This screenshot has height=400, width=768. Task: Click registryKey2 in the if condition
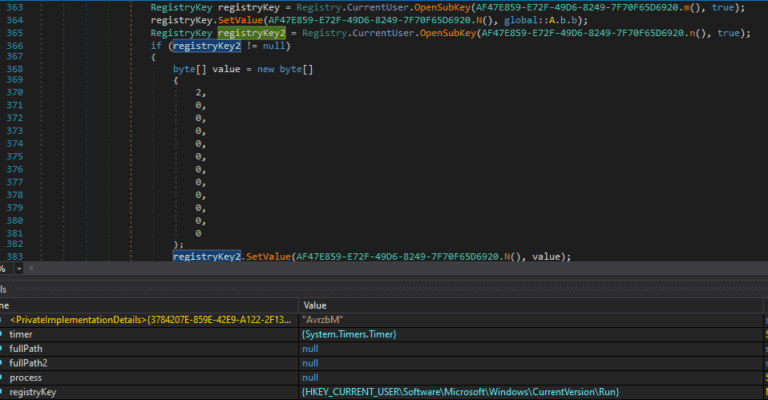tap(207, 46)
